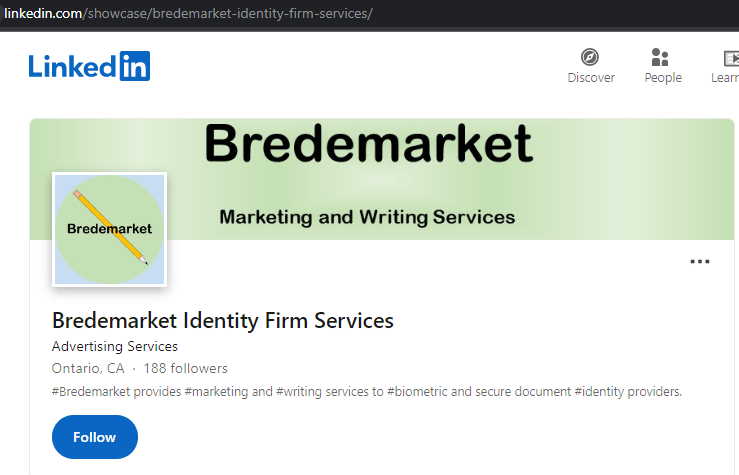The height and width of the screenshot is (475, 739).
Task: Click the Advertising Services industry label
Action: pyautogui.click(x=114, y=347)
